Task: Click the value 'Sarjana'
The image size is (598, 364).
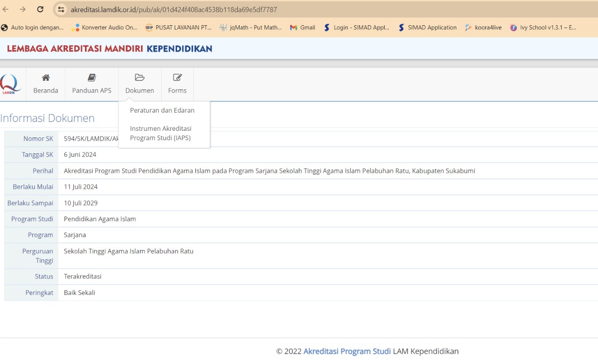Action: click(x=75, y=235)
